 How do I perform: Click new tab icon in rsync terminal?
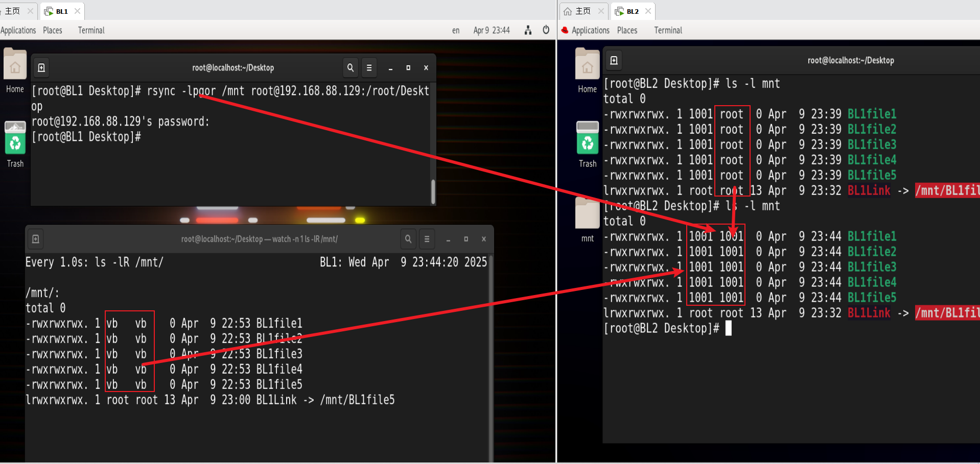[41, 67]
